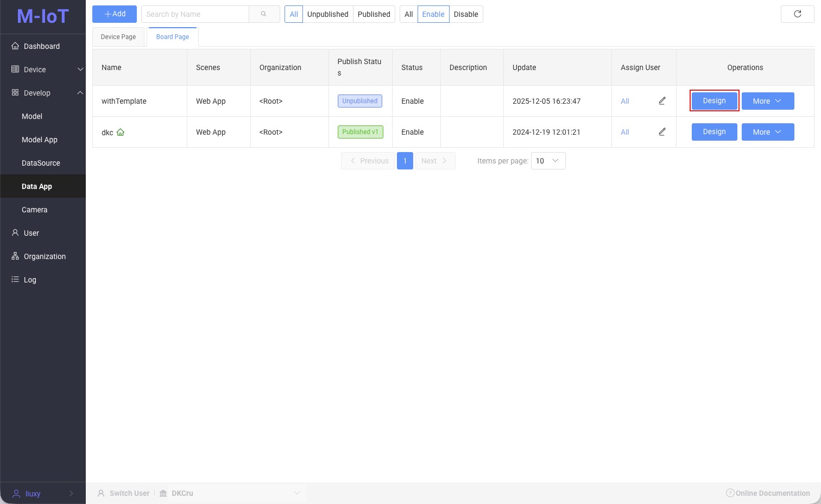
Task: Edit assigned user for withTemplate row
Action: point(662,101)
